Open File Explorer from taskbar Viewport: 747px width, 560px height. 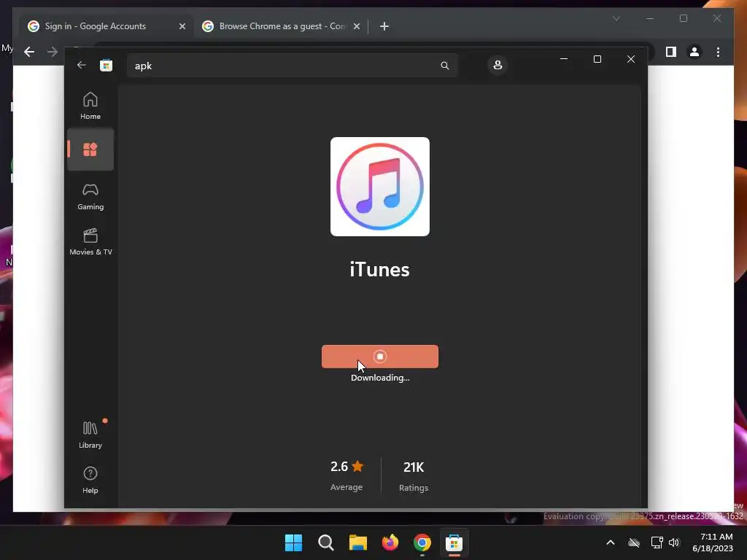coord(357,542)
